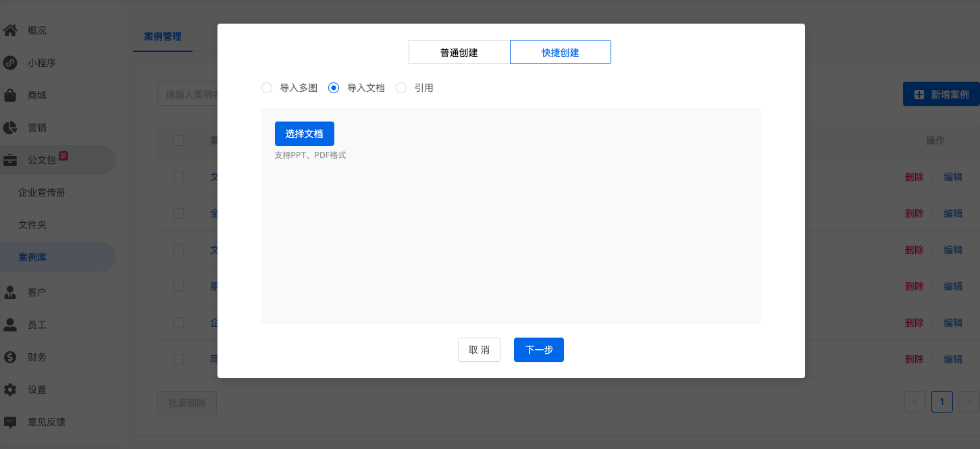The image size is (980, 449).
Task: Click 删除 in the fourth table row
Action: 914,286
